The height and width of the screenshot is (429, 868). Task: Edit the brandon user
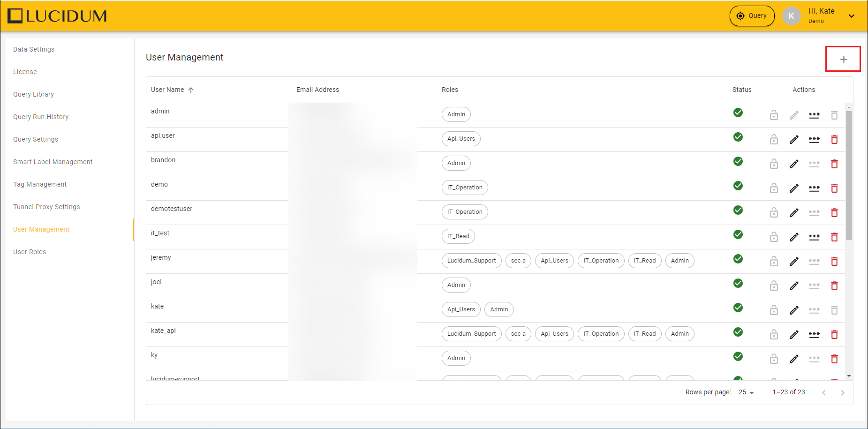[x=794, y=164]
